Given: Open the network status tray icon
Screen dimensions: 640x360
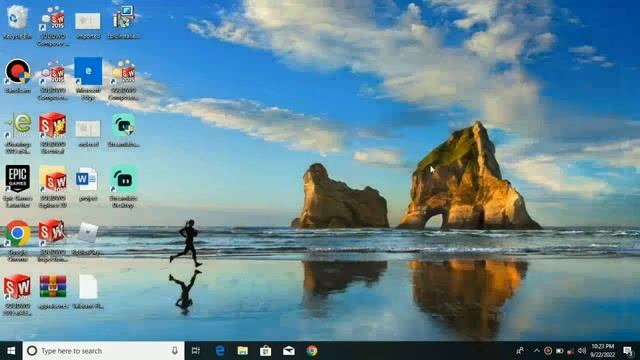Looking at the screenshot, I should click(571, 351).
